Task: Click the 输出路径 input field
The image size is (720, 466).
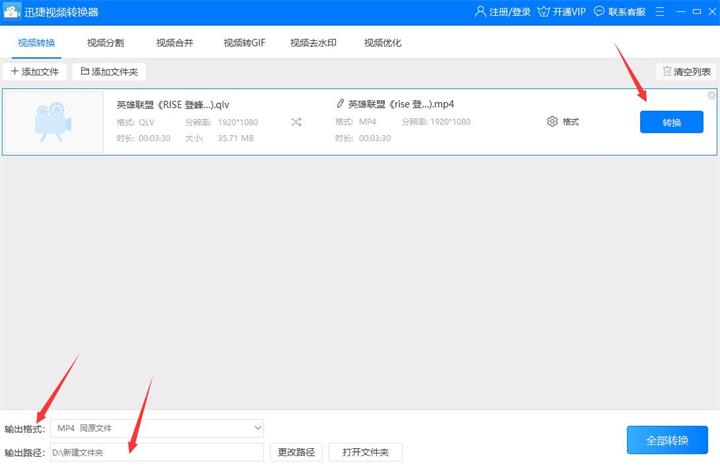Action: pyautogui.click(x=157, y=452)
